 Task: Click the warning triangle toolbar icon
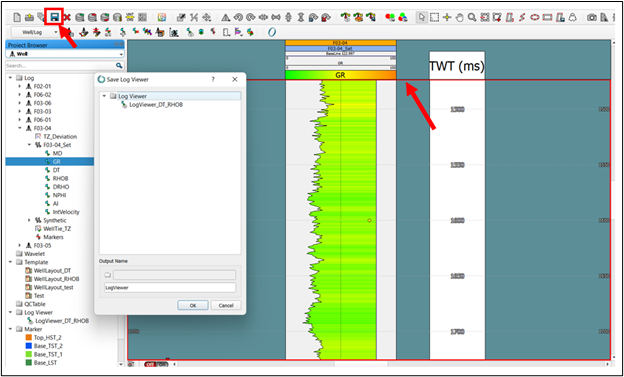coord(226,17)
